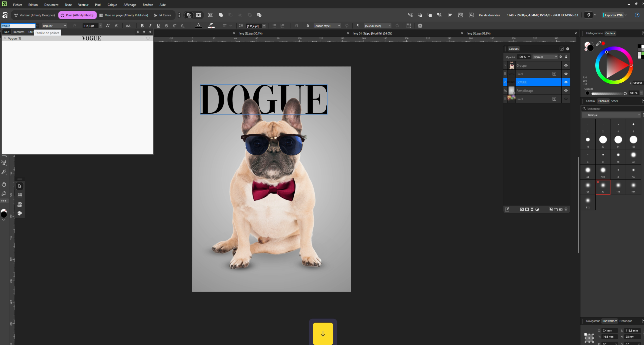Image resolution: width=644 pixels, height=345 pixels.
Task: Open the Basique brush category dropdown
Action: point(611,115)
